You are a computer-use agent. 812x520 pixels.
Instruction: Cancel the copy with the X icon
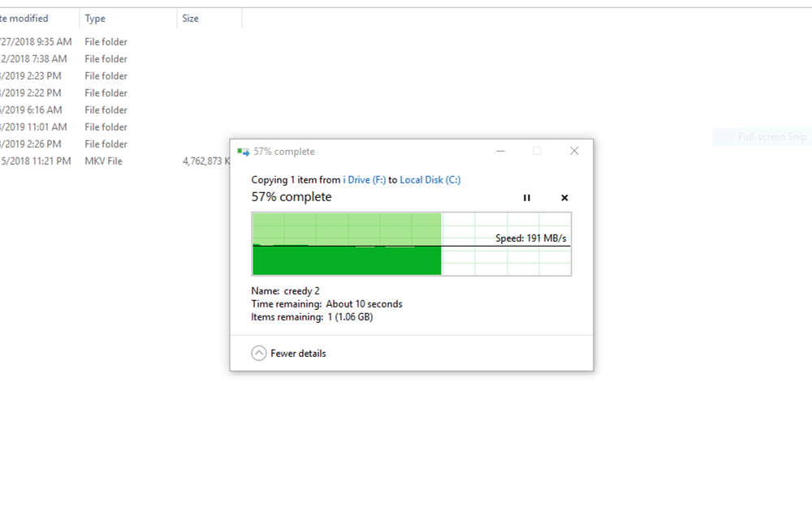pos(564,198)
